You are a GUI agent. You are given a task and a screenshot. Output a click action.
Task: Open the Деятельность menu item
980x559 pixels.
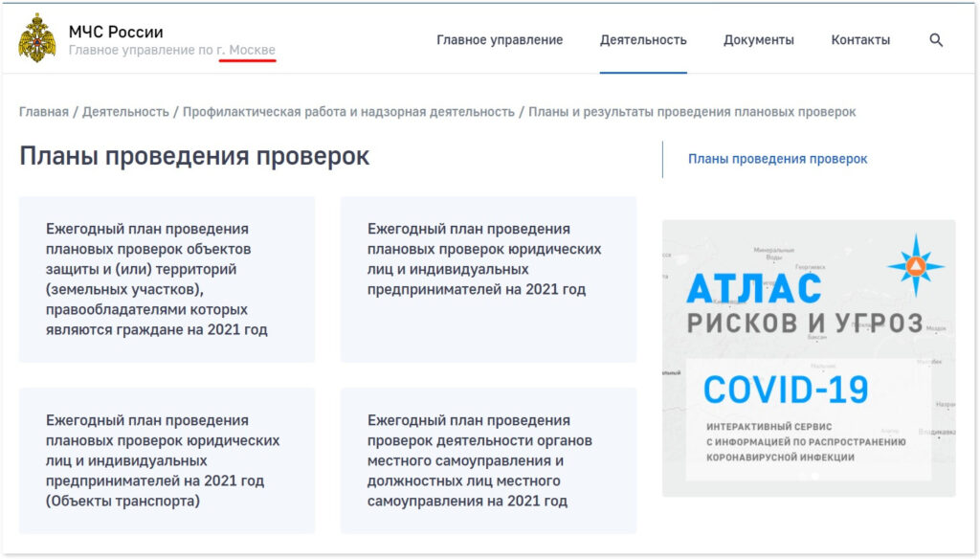pyautogui.click(x=643, y=40)
